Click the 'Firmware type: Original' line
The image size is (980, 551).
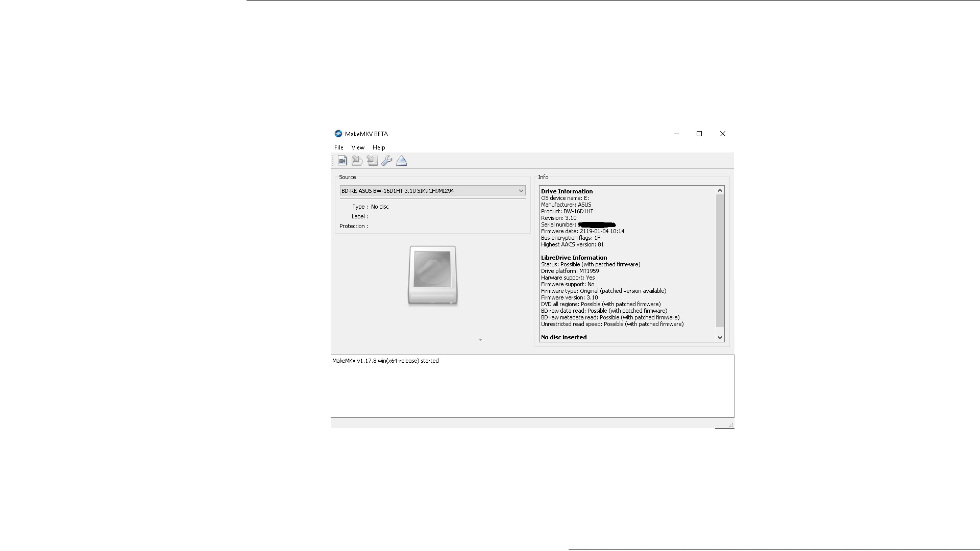coord(603,291)
